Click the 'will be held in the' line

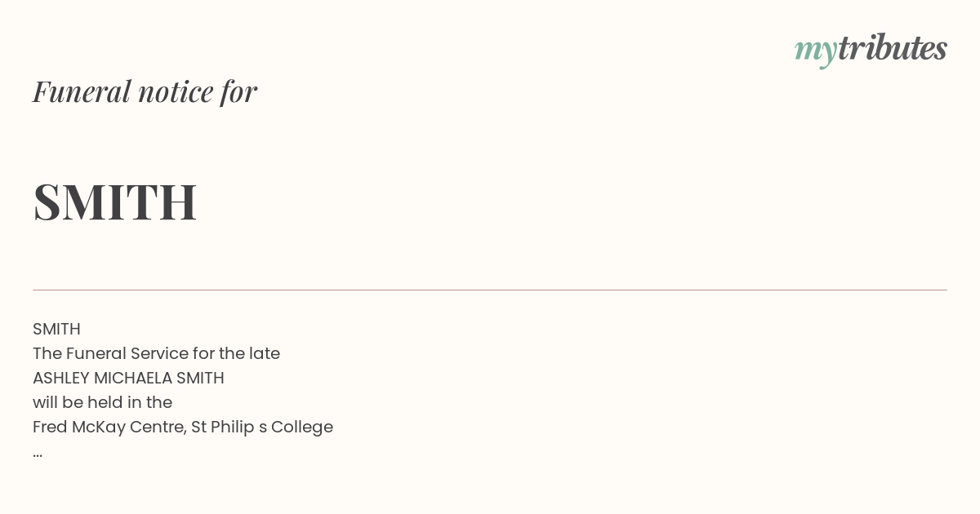pyautogui.click(x=102, y=402)
